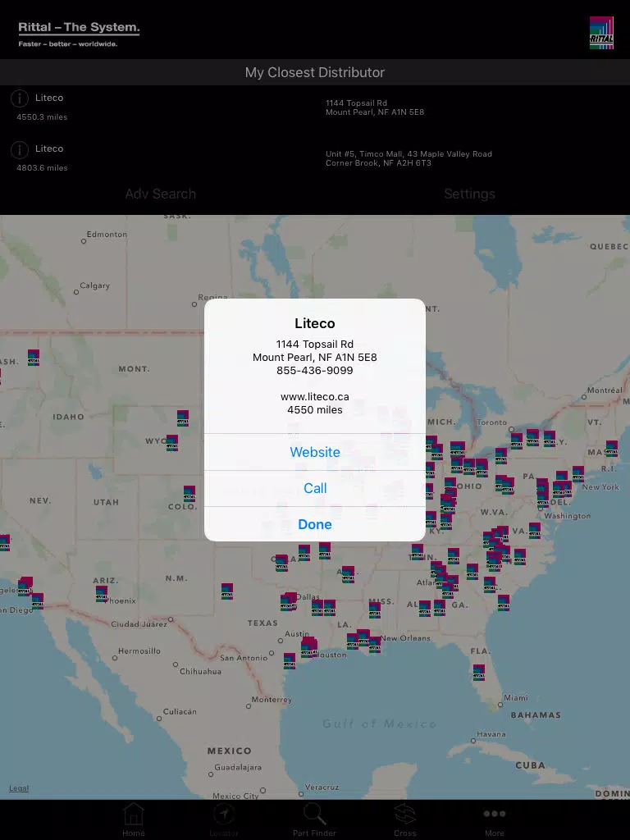The height and width of the screenshot is (840, 630).
Task: Select the distributor pin near San Diego
Action: point(38,601)
